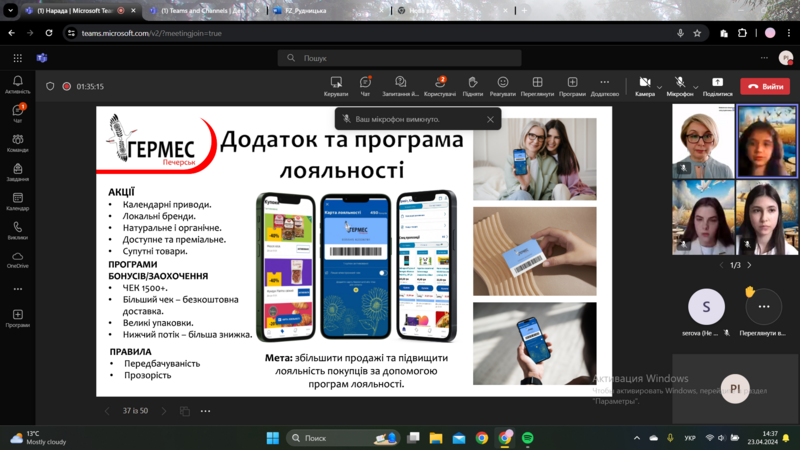Open the weather widget on taskbar
The image size is (800, 450).
38,438
